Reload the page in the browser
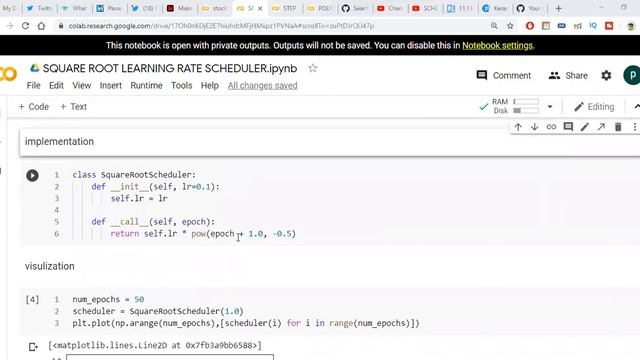This screenshot has height=360, width=640. pos(25,26)
